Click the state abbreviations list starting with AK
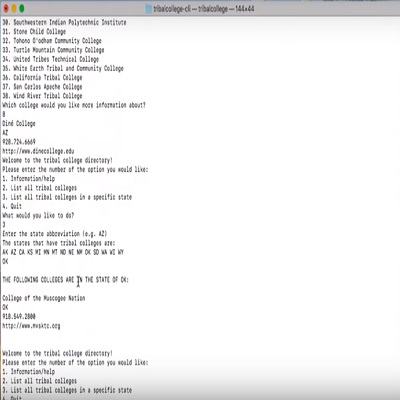The image size is (400, 400). [x=63, y=252]
